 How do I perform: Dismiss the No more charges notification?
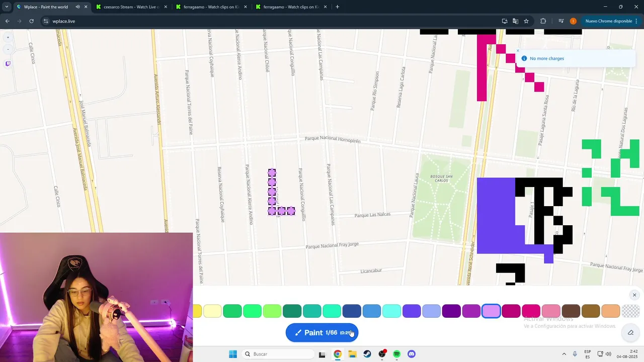(518, 51)
